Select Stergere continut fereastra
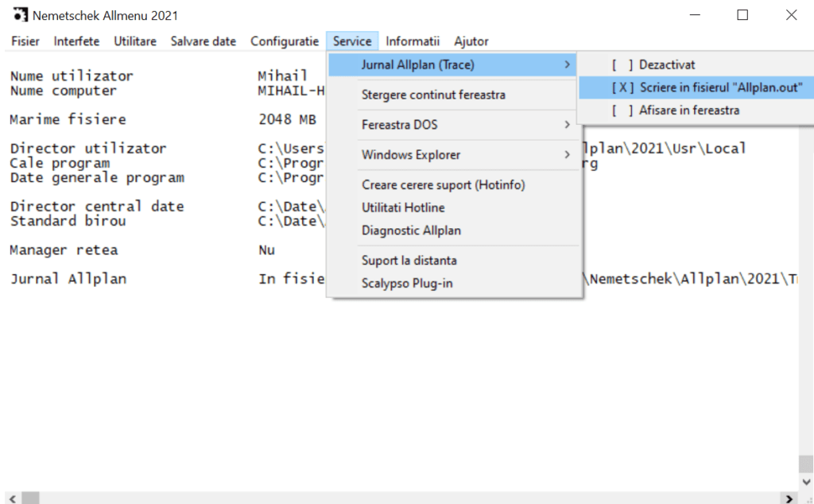 coord(452,95)
